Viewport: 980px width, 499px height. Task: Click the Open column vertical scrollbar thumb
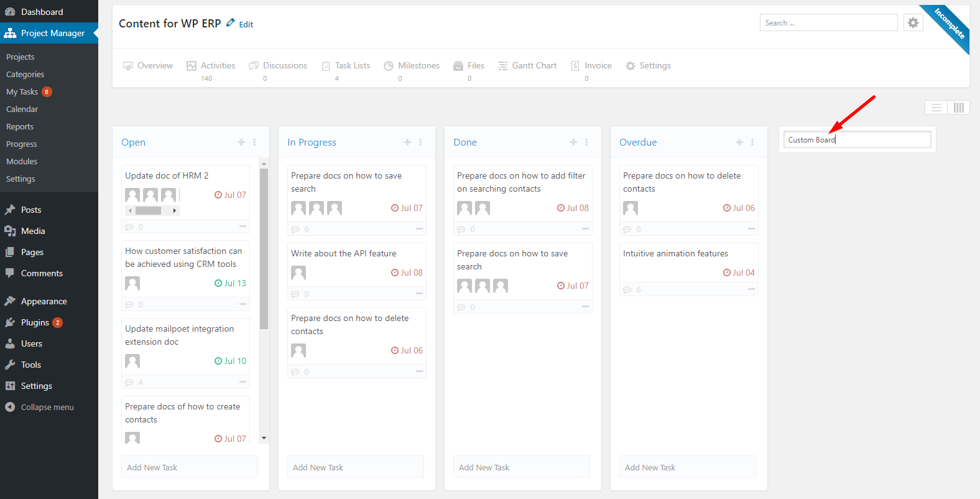pos(264,248)
